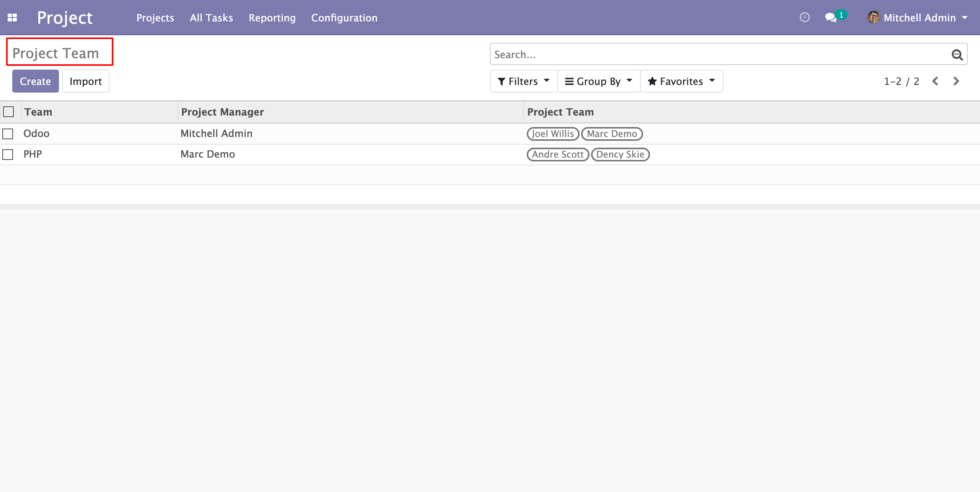Viewport: 980px width, 492px height.
Task: Click the Project Team breadcrumb title
Action: (x=56, y=53)
